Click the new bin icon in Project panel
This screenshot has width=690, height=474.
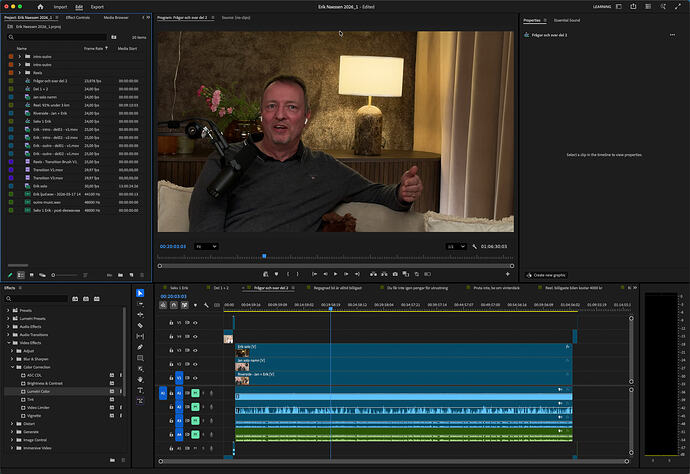pos(121,275)
